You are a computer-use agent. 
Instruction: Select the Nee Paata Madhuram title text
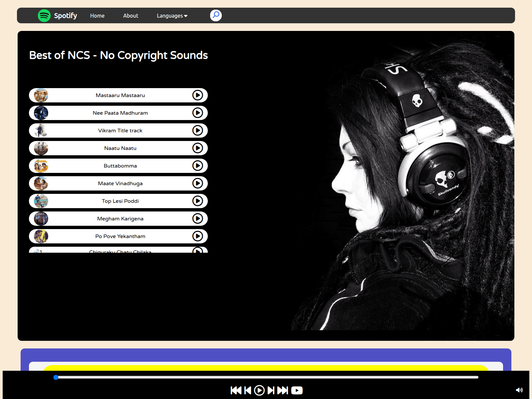click(x=120, y=113)
